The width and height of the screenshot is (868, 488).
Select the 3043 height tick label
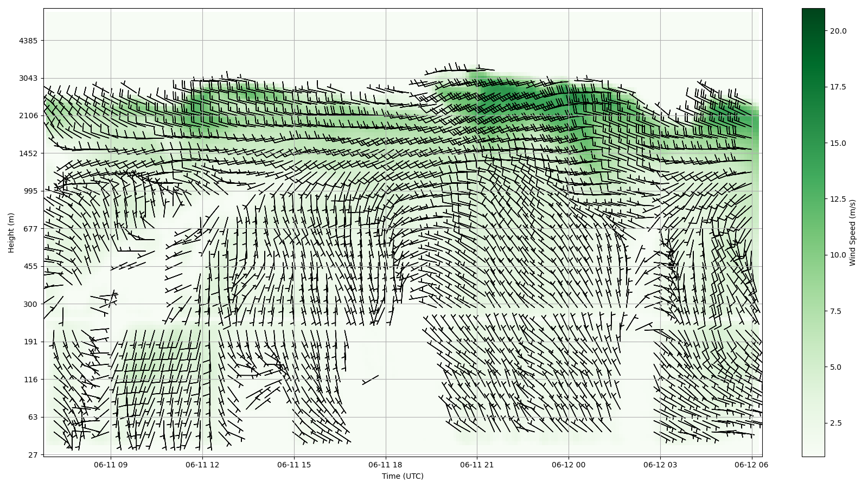tap(28, 78)
